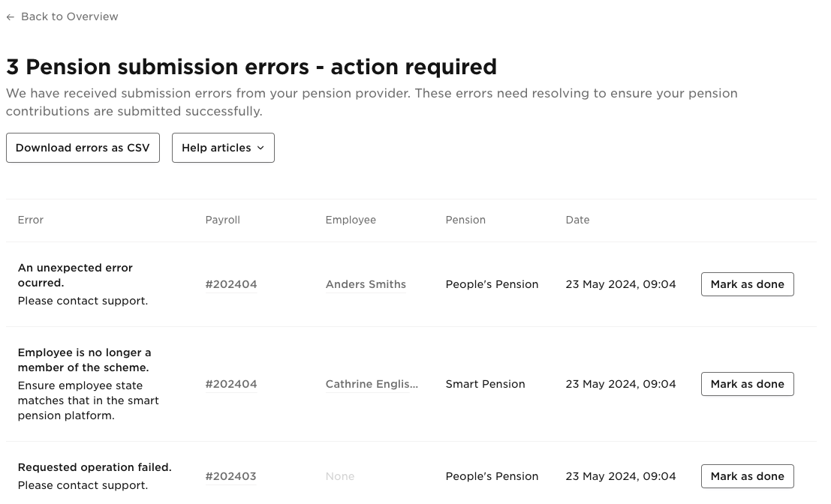Click Download errors as CSV

[x=83, y=148]
